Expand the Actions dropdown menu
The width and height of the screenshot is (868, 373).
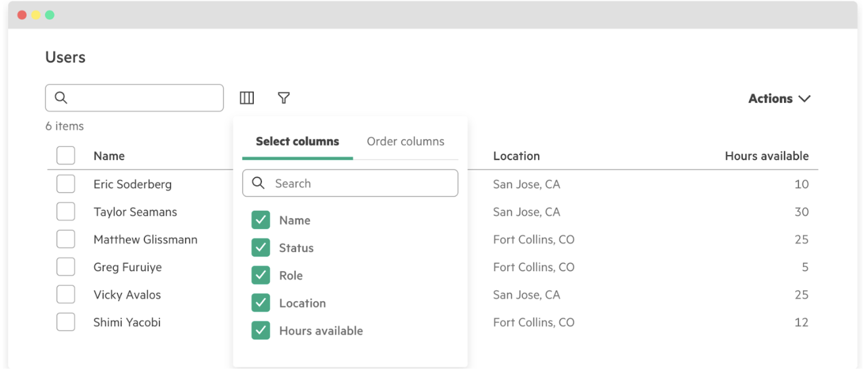tap(779, 98)
